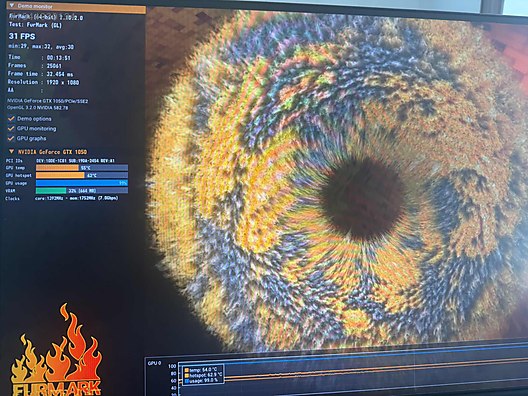Click the VRAM usage bar

[x=82, y=191]
